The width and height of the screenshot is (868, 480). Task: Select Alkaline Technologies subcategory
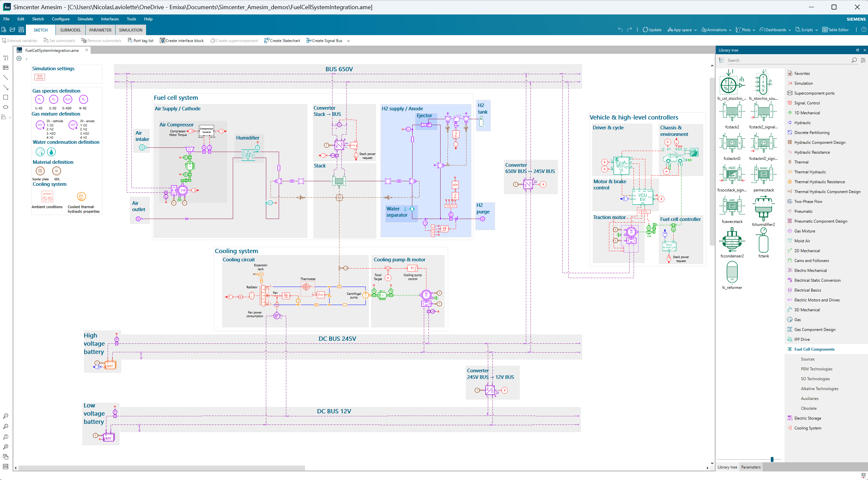pyautogui.click(x=819, y=389)
